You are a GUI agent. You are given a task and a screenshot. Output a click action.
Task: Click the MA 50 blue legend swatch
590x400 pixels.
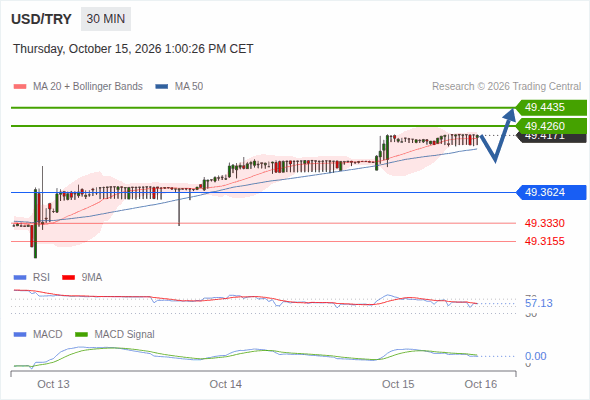coord(162,87)
